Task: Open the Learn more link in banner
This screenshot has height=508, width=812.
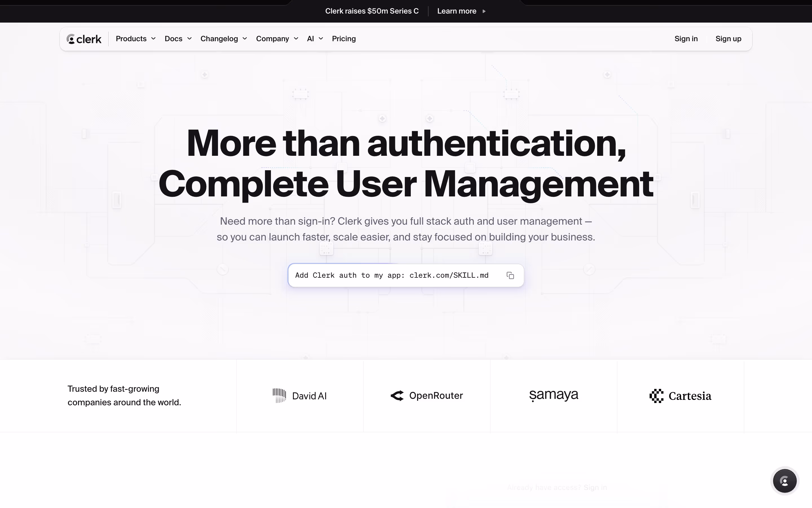Action: click(461, 11)
